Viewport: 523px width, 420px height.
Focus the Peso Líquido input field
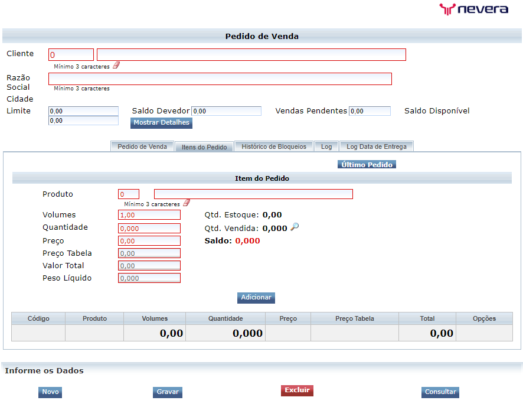pos(149,278)
